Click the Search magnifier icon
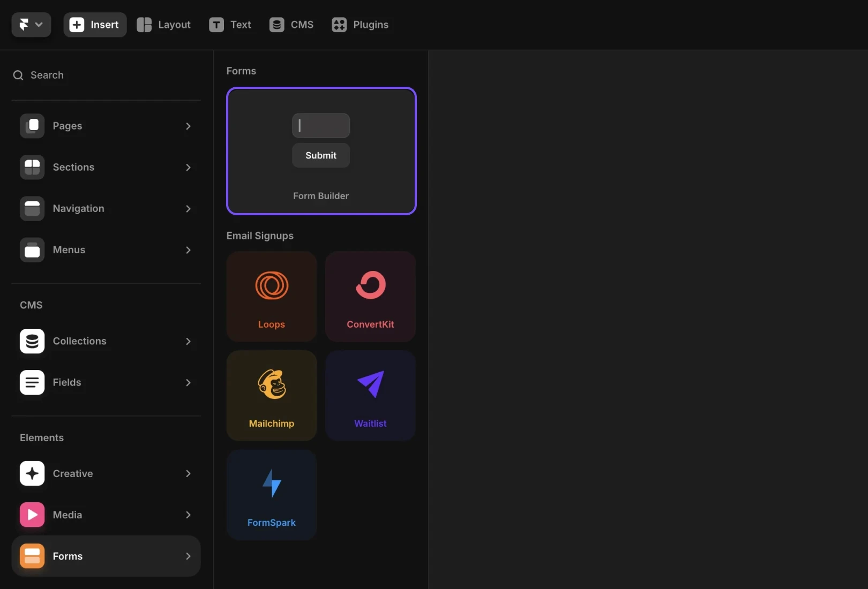Screen dimensions: 868x589 coord(18,75)
